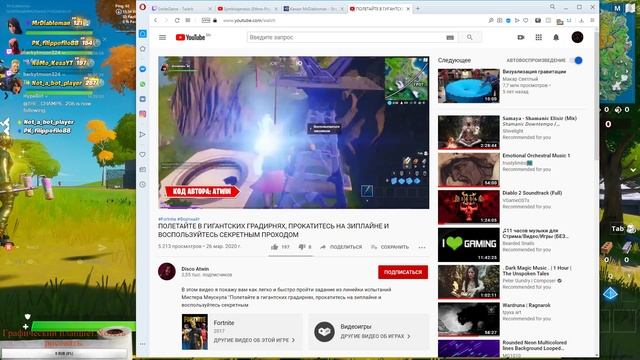
Task: Click the Видеоигры gaming category icon
Action: [x=324, y=331]
